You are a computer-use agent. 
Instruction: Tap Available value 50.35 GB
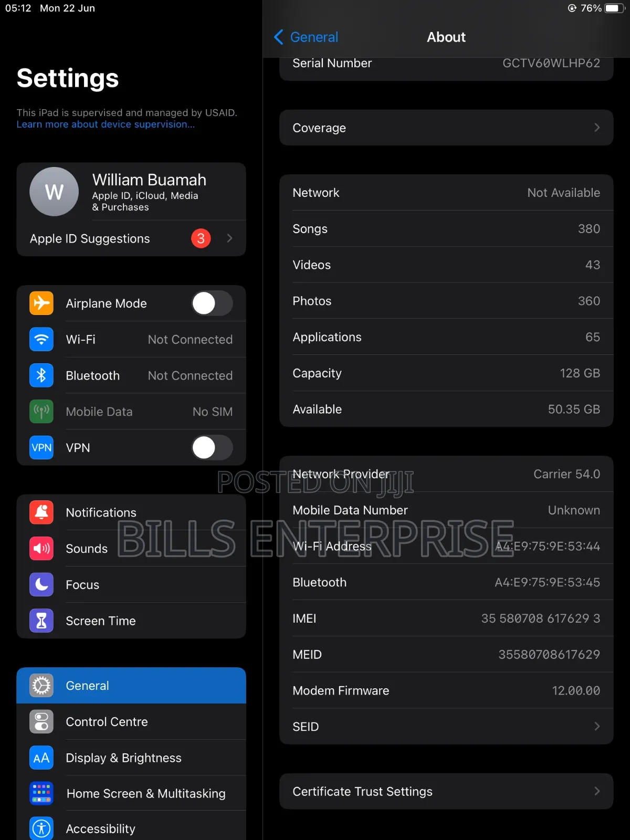(574, 409)
